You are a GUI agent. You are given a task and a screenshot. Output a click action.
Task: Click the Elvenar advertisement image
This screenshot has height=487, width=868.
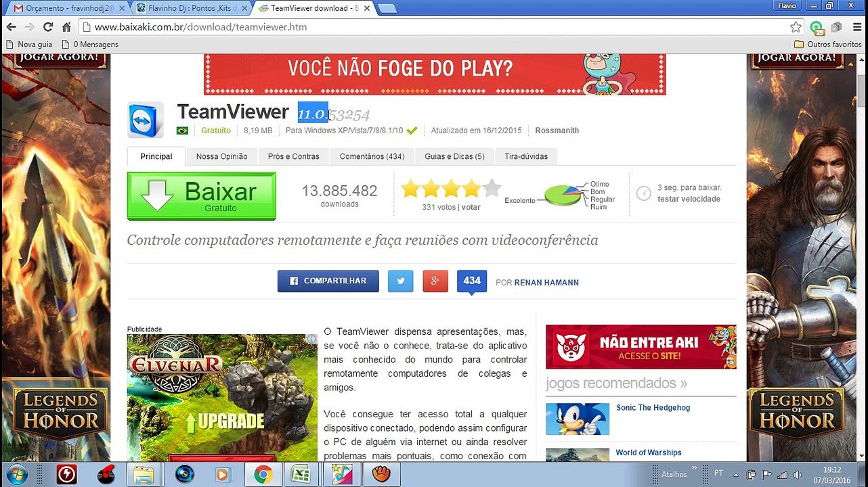(222, 398)
